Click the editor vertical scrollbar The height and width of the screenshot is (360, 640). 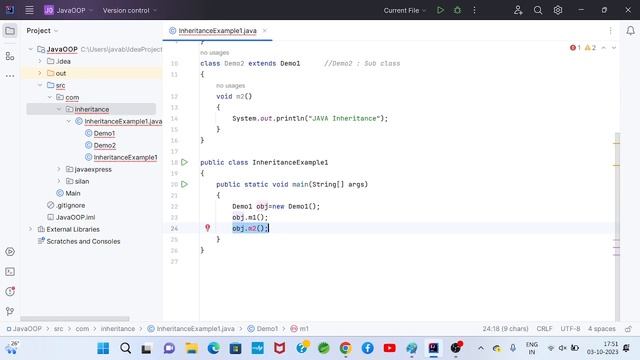[x=617, y=227]
